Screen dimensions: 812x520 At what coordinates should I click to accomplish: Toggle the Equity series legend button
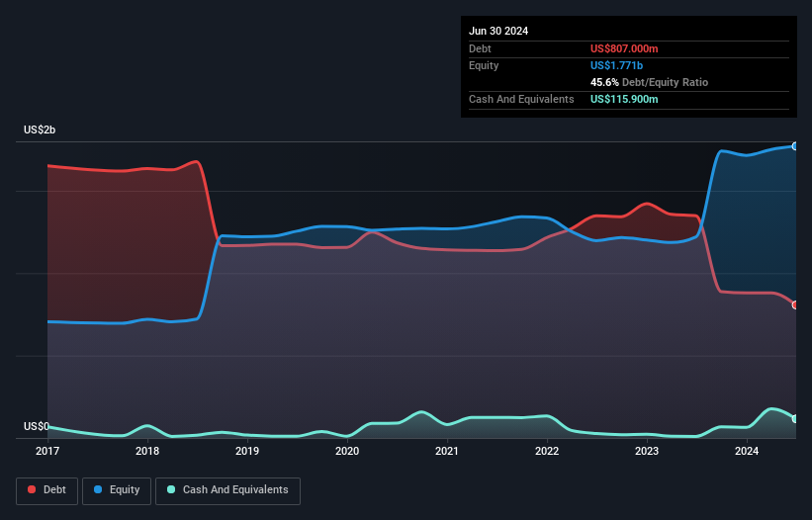click(117, 490)
